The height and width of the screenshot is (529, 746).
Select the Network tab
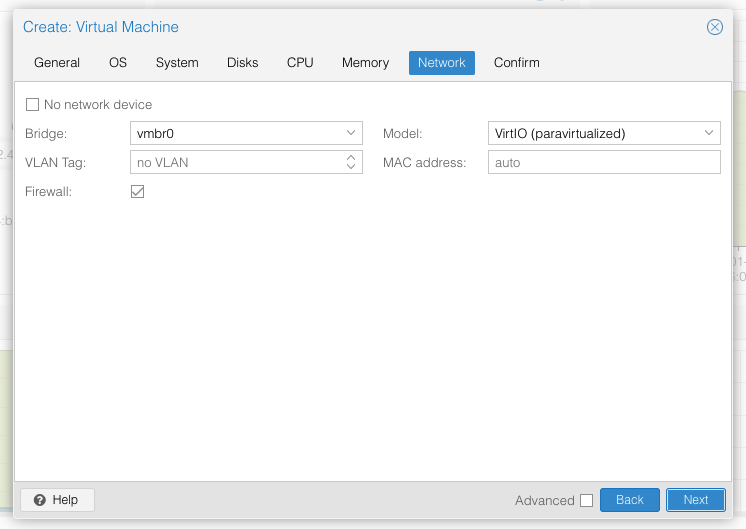pos(441,63)
